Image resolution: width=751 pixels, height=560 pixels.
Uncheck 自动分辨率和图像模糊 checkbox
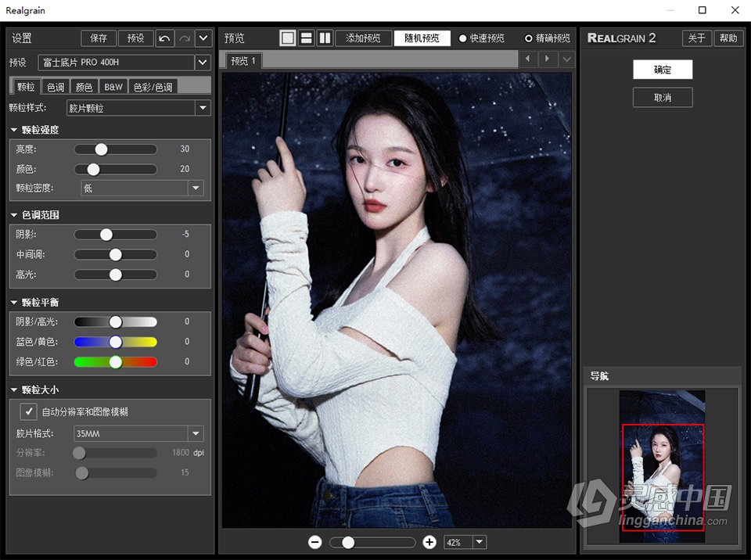tap(28, 411)
